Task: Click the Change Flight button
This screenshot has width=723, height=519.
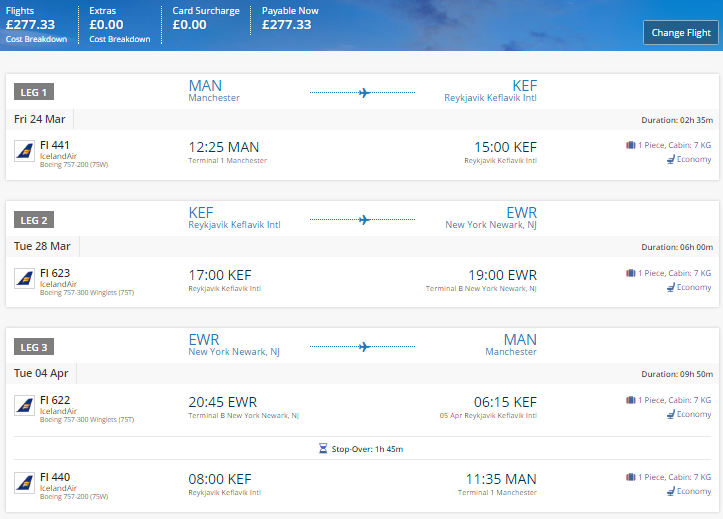Action: point(681,33)
